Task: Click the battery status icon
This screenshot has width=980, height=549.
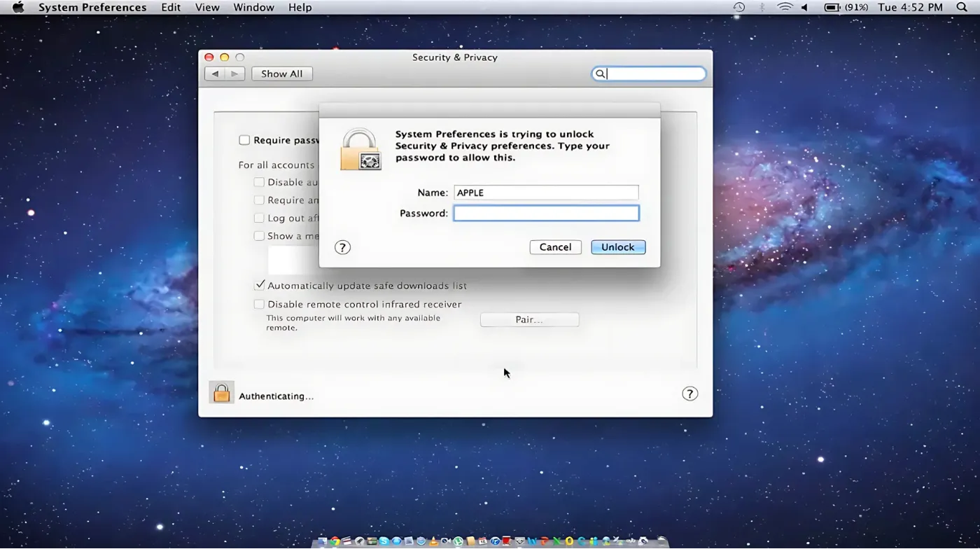Action: click(x=832, y=7)
